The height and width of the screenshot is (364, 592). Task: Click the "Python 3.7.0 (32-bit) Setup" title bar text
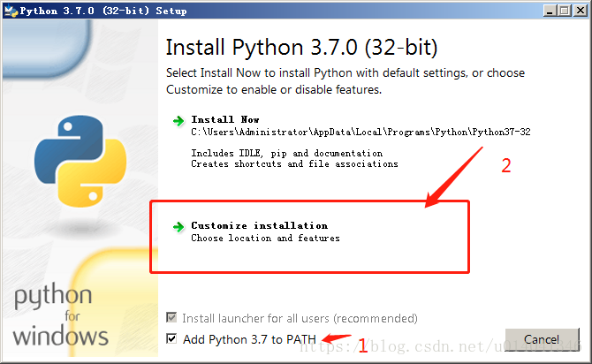[103, 11]
